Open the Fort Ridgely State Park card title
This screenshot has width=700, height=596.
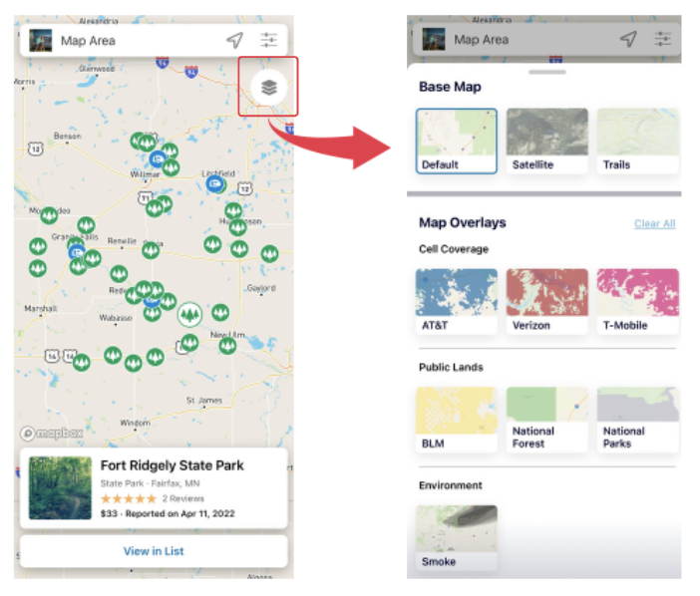coord(172,465)
